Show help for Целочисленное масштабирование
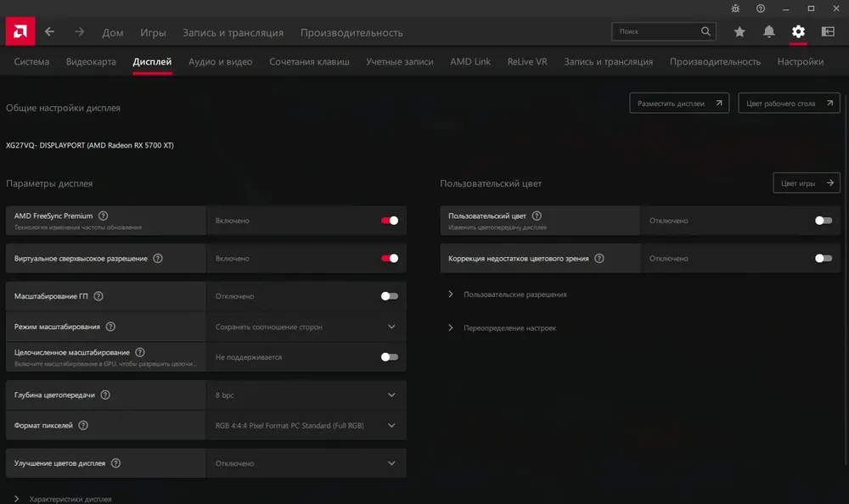849x504 pixels. pos(140,352)
